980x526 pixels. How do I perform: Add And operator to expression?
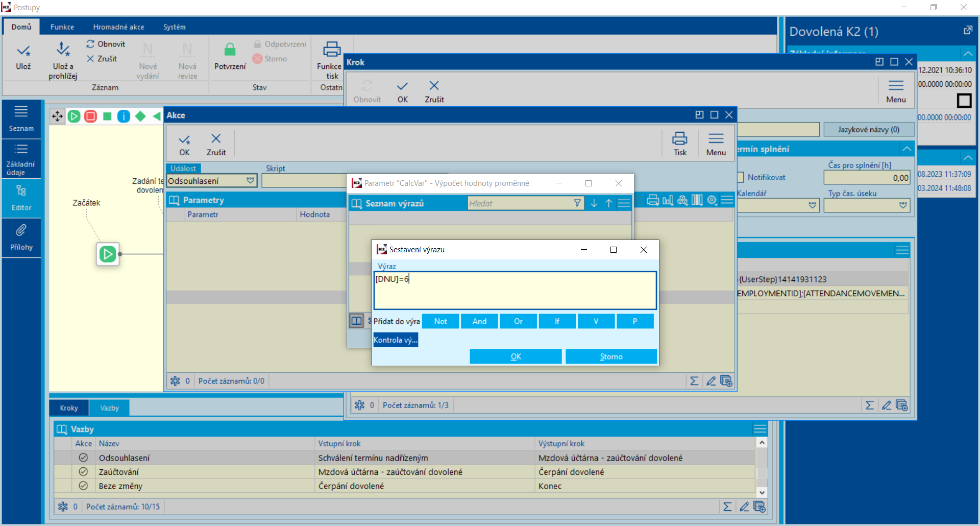pyautogui.click(x=479, y=321)
